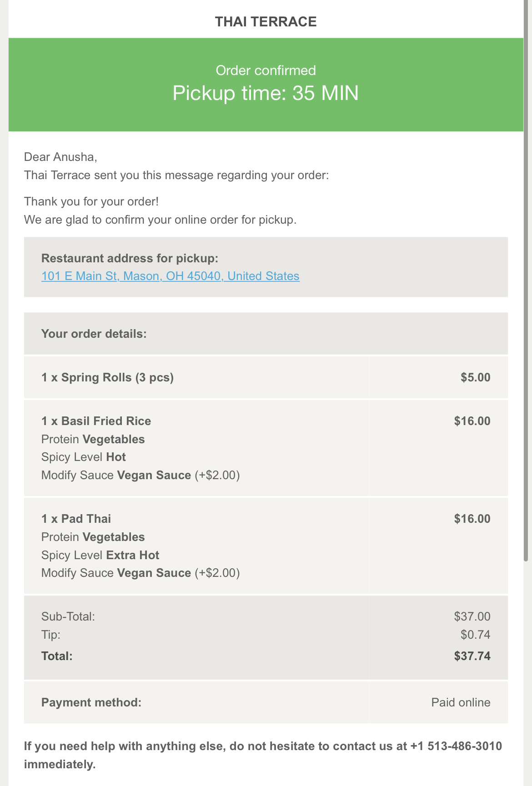
Task: Click the Extra Hot spicy level text
Action: [x=132, y=555]
